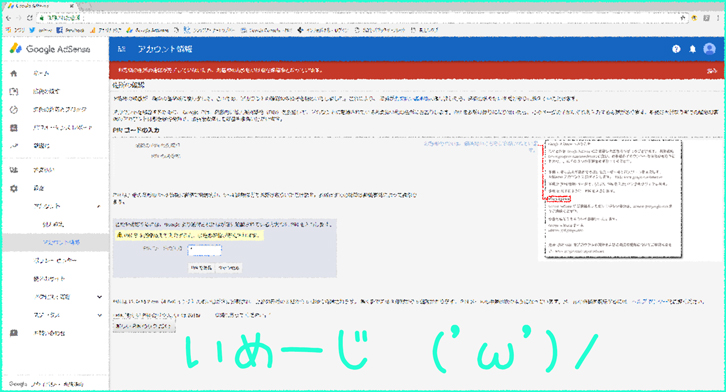The image size is (726, 392).
Task: Open the user account avatar
Action: pos(709,49)
